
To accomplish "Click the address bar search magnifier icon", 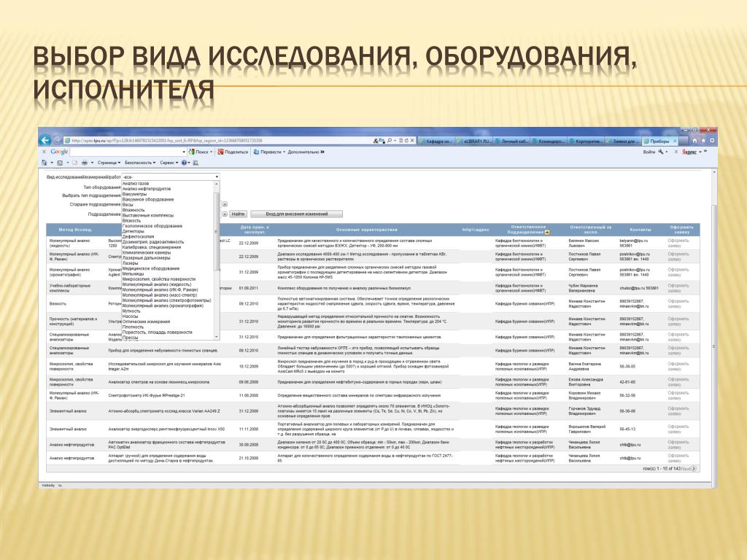I will tap(390, 141).
